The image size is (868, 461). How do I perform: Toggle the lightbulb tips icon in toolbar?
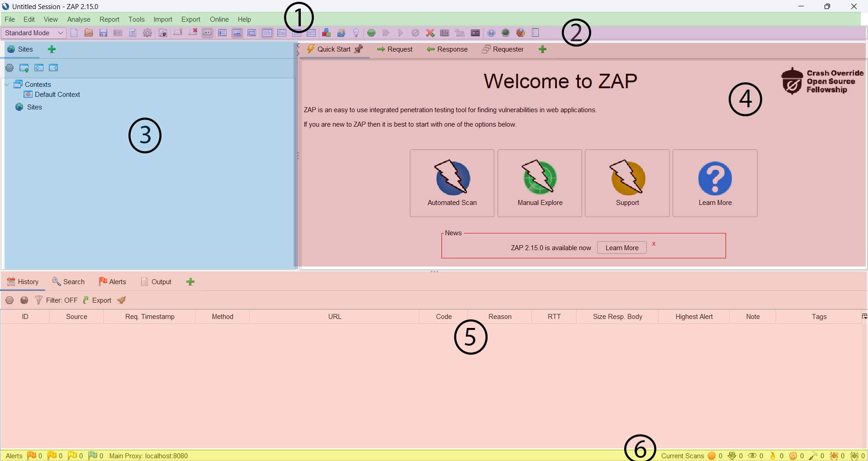356,33
